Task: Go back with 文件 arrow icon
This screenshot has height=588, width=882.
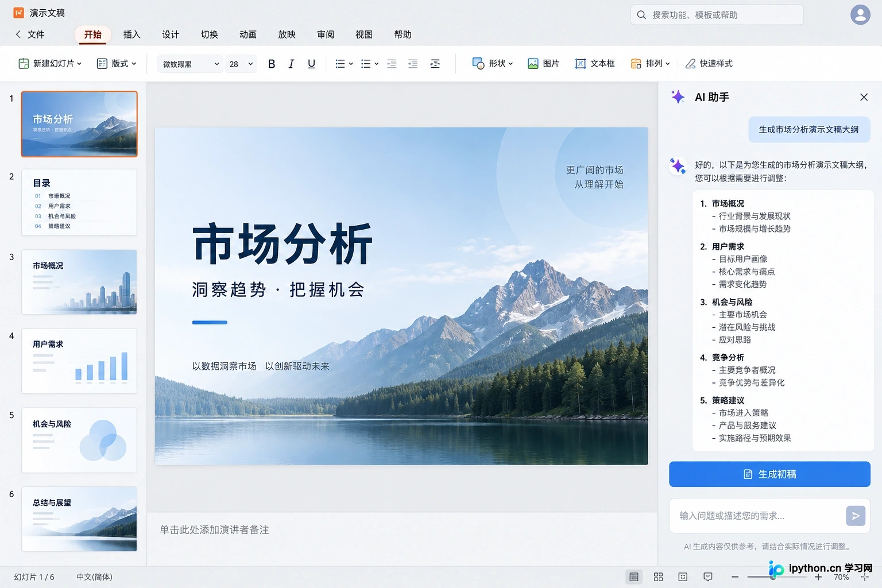Action: click(x=18, y=34)
